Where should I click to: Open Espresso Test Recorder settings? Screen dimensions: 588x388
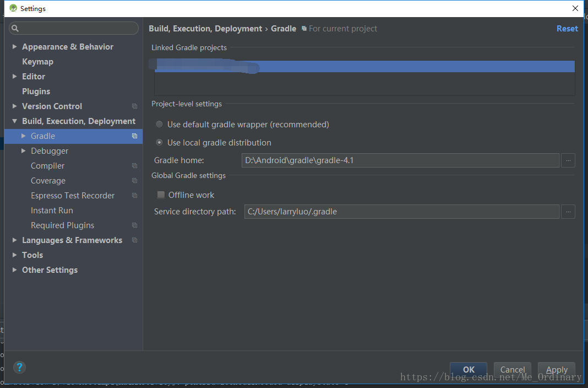point(73,196)
